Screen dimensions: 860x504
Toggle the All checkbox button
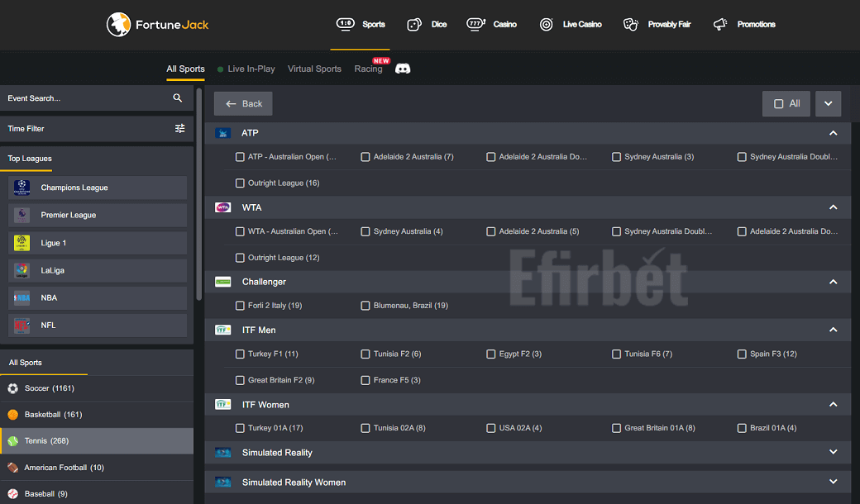coord(786,103)
